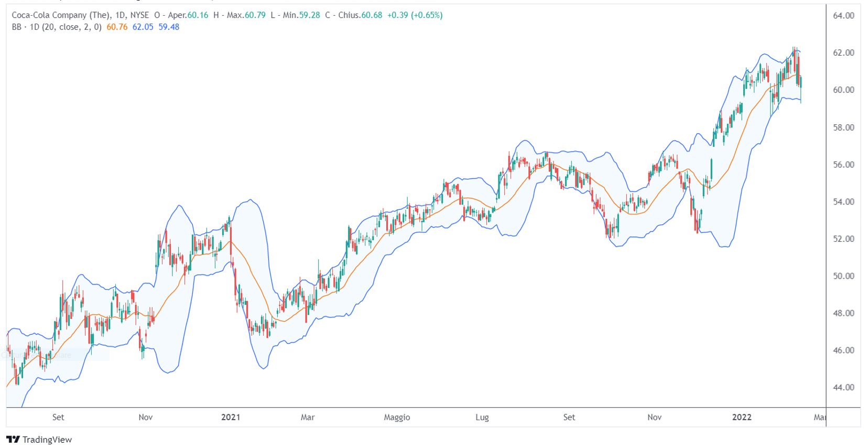Screen dimensions: 868x448
Task: Open the TradingView text link
Action: [x=47, y=440]
